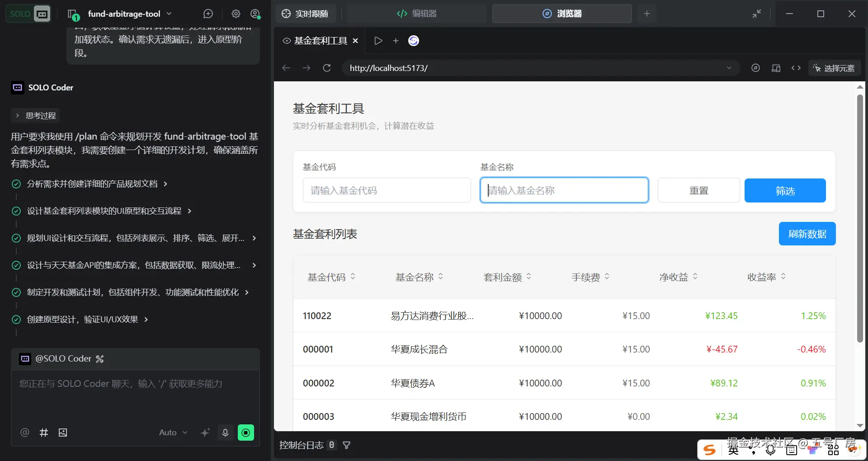Viewport: 868px width, 461px height.
Task: Click the 基金代码 input field
Action: click(x=387, y=190)
